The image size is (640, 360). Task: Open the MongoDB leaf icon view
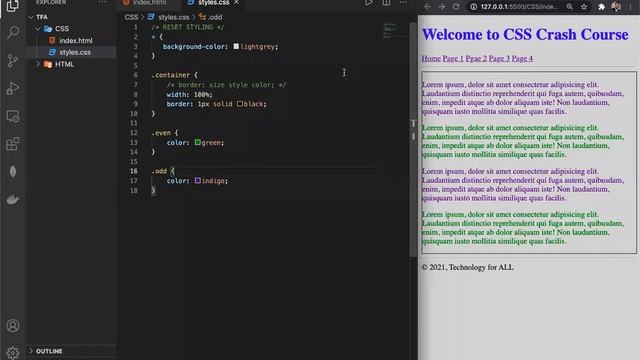click(x=13, y=172)
